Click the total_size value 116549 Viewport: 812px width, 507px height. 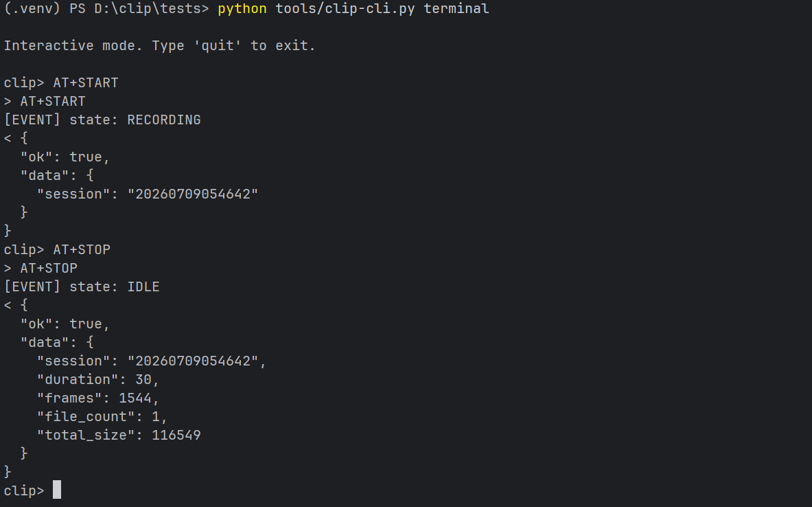pyautogui.click(x=176, y=436)
